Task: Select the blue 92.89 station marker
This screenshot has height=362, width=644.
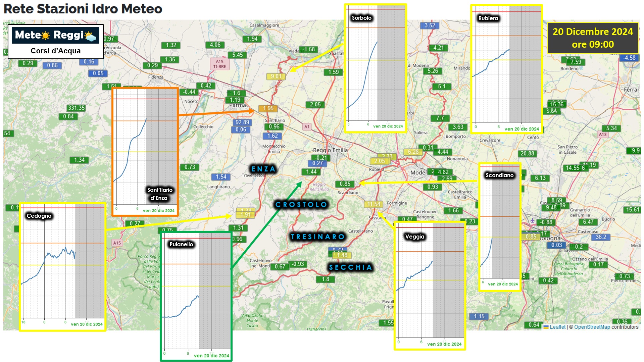Action: 242,122
